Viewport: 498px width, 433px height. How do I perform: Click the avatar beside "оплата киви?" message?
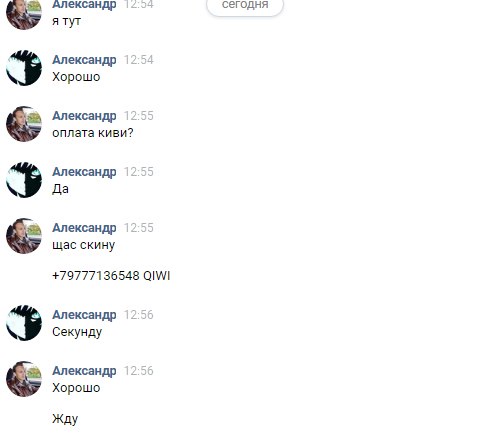tap(24, 124)
